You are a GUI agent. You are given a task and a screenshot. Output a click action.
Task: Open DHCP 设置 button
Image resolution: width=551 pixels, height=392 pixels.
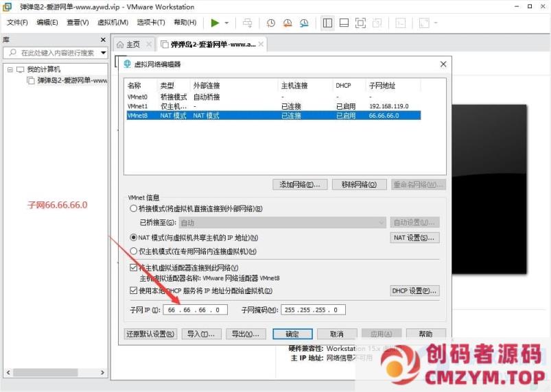pos(414,291)
